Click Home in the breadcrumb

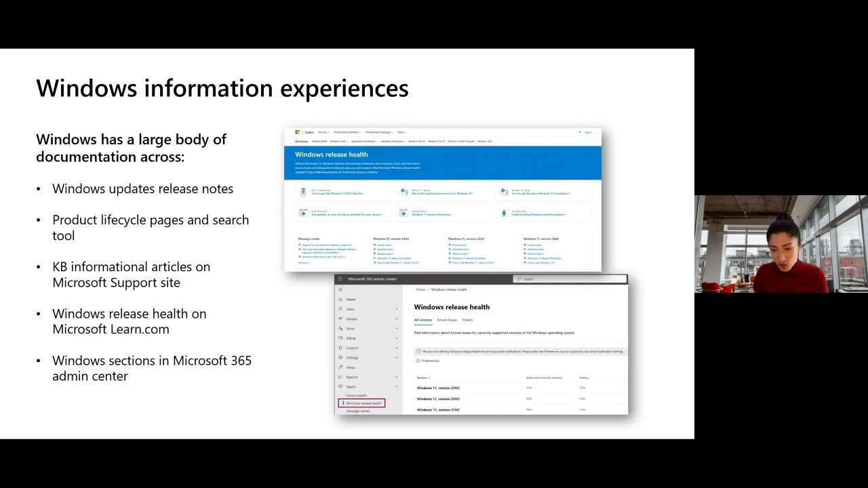[420, 289]
